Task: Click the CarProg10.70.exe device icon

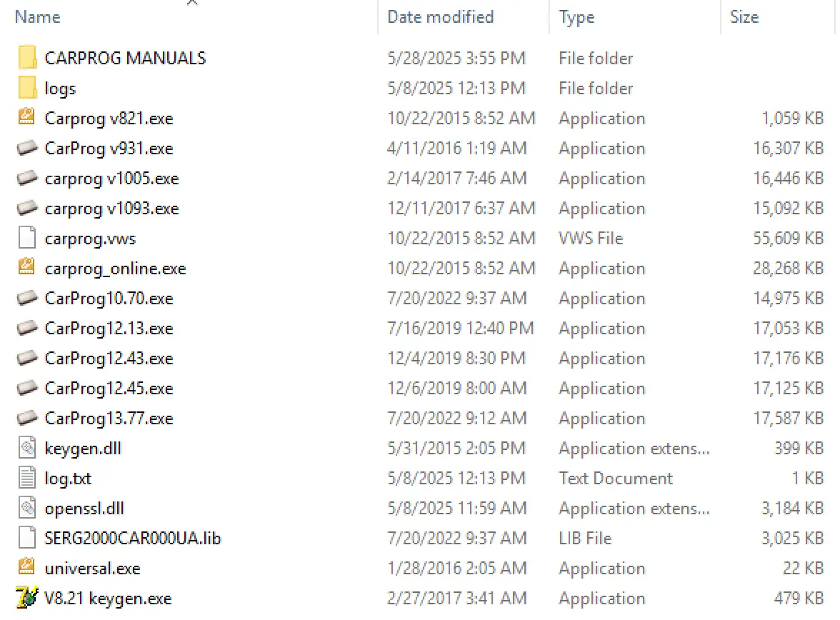Action: point(27,297)
